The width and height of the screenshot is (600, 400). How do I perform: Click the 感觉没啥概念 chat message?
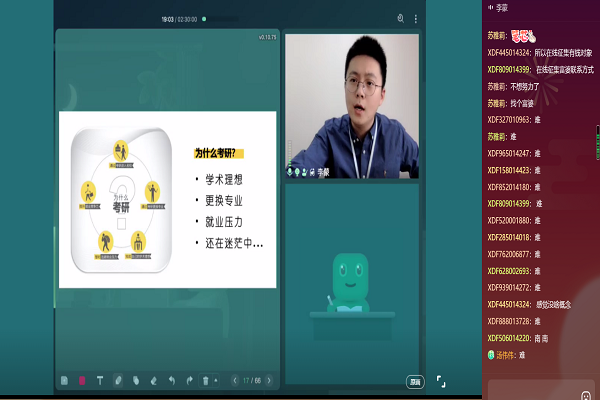pyautogui.click(x=555, y=303)
